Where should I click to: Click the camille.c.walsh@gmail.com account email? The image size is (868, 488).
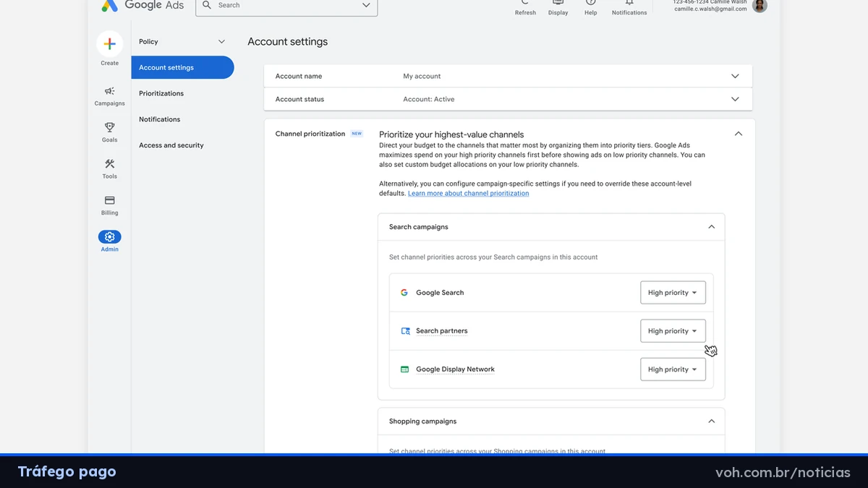(710, 9)
